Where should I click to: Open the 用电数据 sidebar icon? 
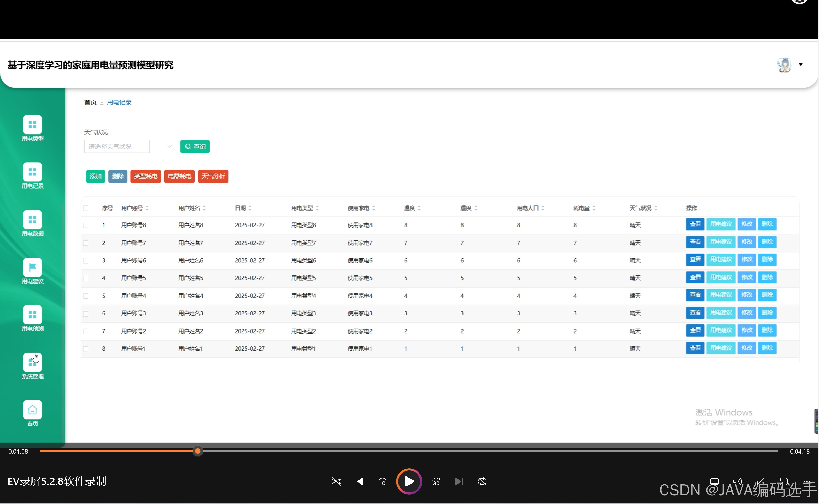tap(32, 220)
